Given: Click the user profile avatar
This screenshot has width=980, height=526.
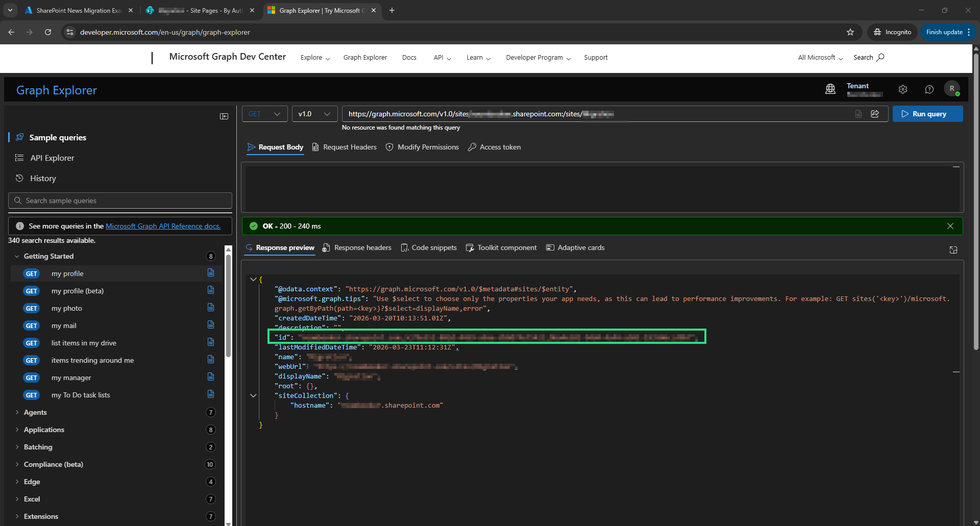Looking at the screenshot, I should 951,89.
